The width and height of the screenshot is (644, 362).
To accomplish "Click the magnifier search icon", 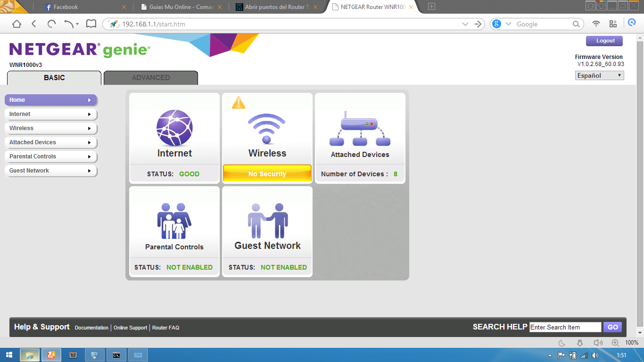I will coord(576,24).
